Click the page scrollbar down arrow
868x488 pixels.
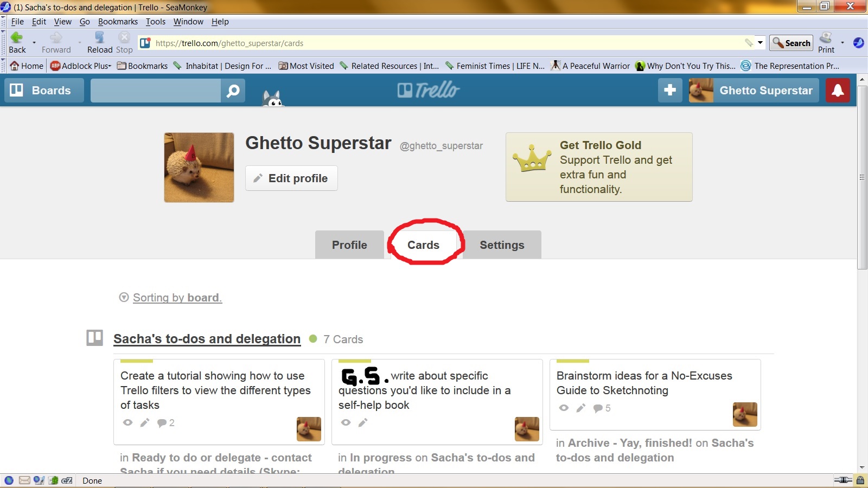[862, 467]
